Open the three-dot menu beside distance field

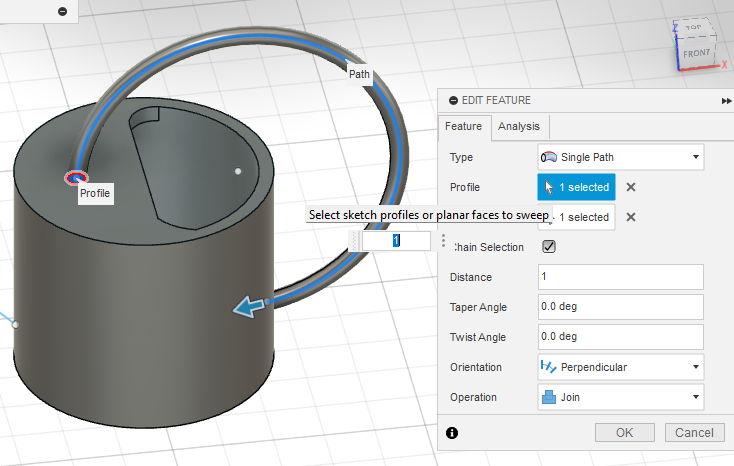click(x=443, y=241)
